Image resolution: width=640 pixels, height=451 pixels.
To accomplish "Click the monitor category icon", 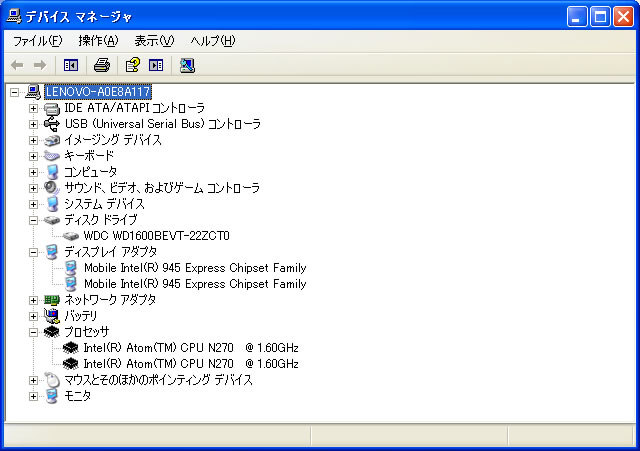I will [x=52, y=396].
